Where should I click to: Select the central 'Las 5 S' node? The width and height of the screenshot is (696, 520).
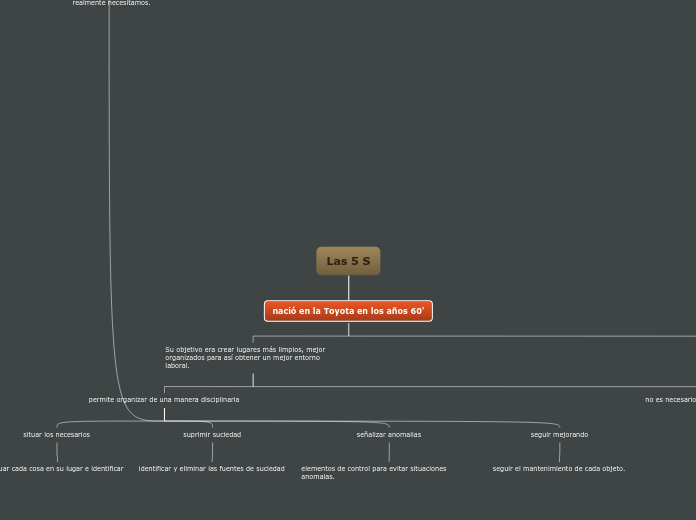click(x=348, y=261)
